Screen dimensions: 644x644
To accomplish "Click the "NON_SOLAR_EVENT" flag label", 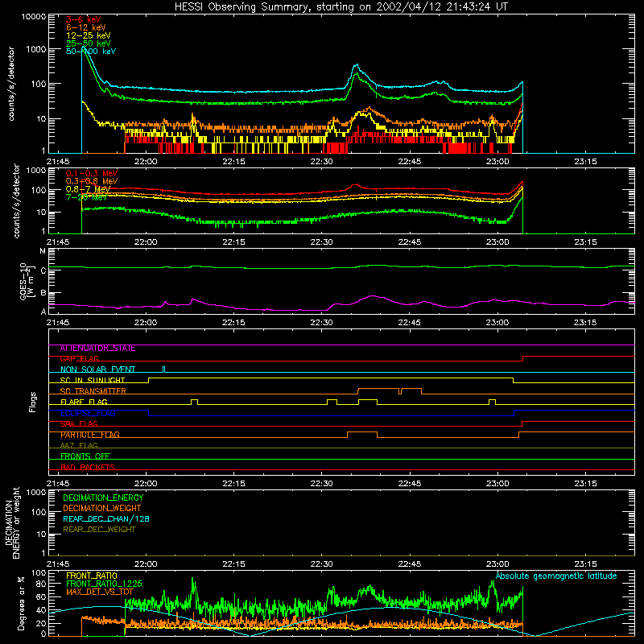I will (x=97, y=369).
